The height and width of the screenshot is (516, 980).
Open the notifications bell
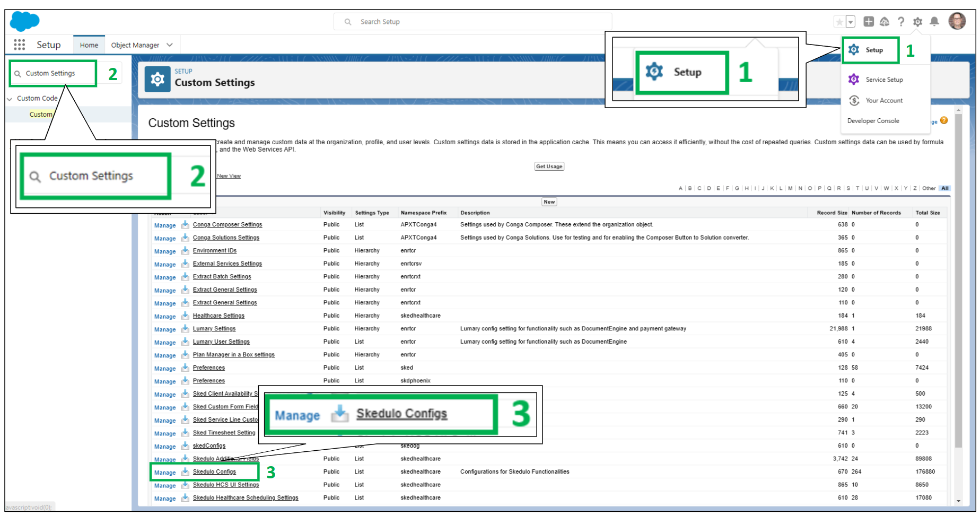pos(934,22)
